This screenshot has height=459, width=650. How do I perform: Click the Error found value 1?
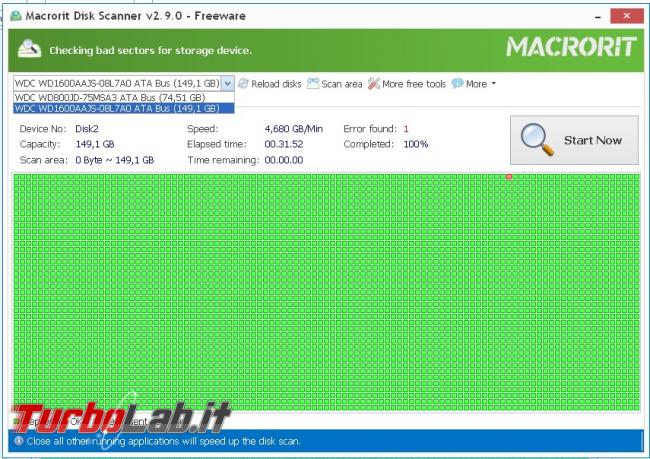tap(406, 129)
